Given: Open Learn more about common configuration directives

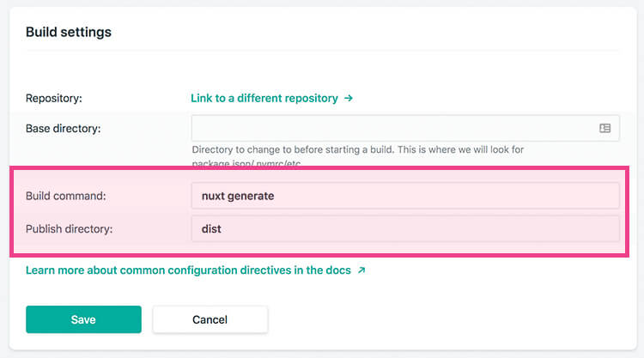Looking at the screenshot, I should coord(188,270).
